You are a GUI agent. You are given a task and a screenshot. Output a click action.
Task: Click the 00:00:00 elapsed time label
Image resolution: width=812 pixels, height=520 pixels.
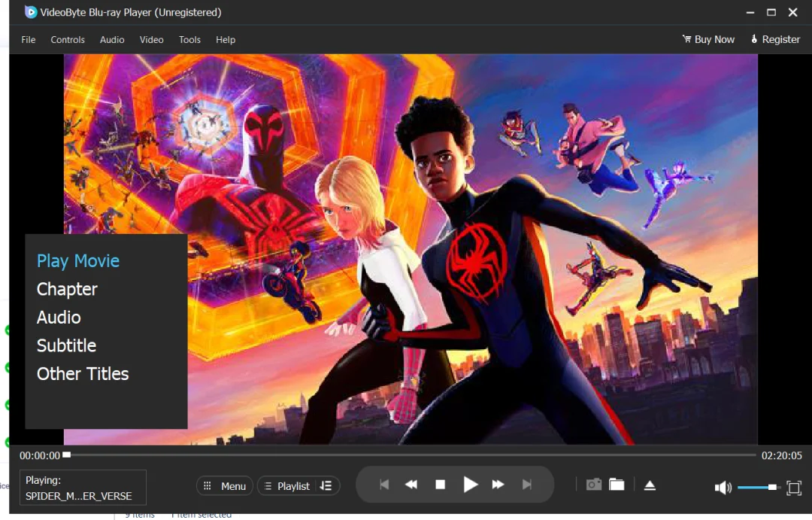pyautogui.click(x=40, y=456)
